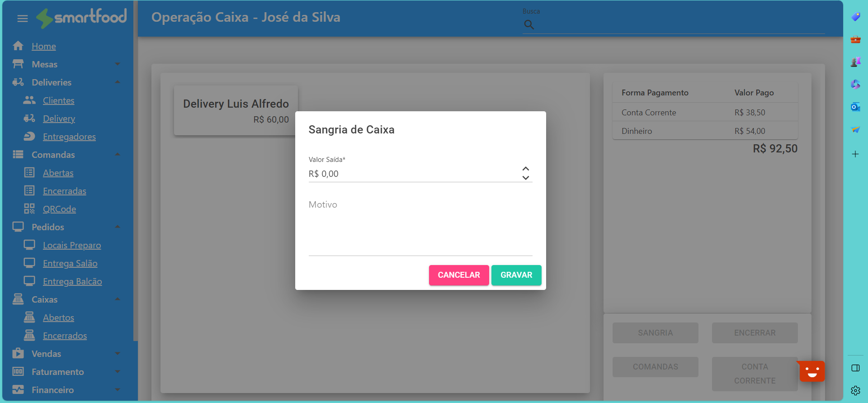This screenshot has width=868, height=403.
Task: Go to Caixas Encerrados page
Action: [65, 336]
